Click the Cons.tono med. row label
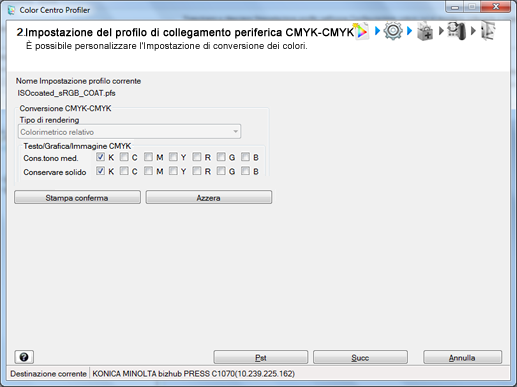 [x=51, y=158]
